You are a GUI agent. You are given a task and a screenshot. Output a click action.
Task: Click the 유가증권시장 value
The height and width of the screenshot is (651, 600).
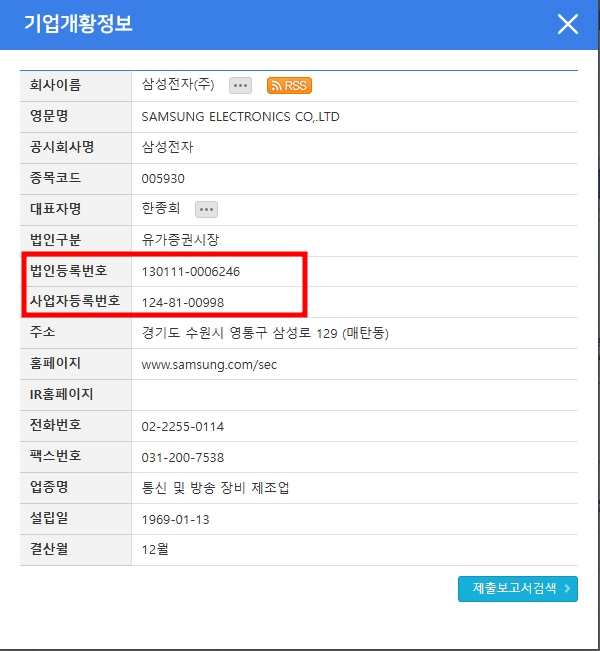pyautogui.click(x=180, y=240)
